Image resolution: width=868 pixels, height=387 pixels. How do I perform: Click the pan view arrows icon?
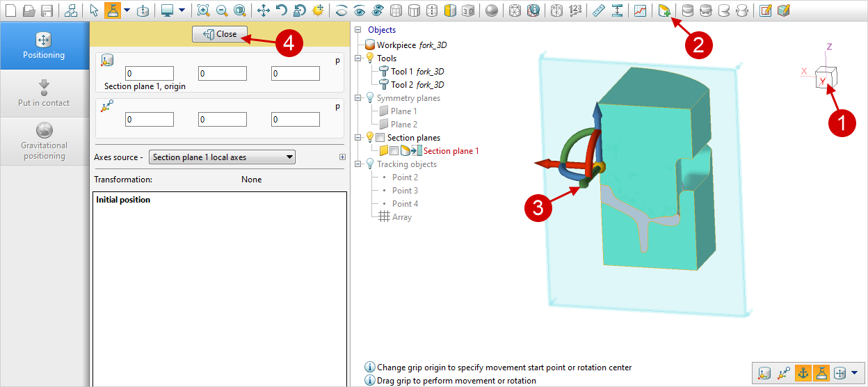click(x=264, y=10)
